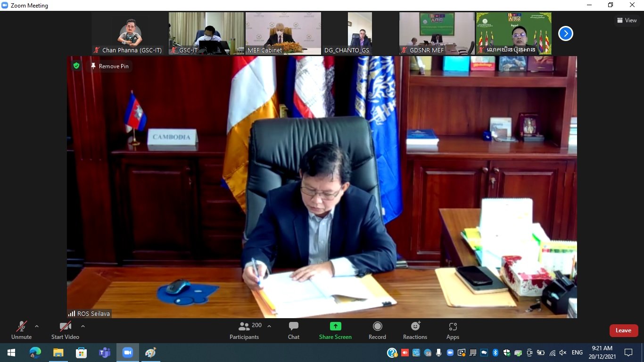Show next page of video thumbnails
Viewport: 644px width, 362px height.
click(x=565, y=33)
